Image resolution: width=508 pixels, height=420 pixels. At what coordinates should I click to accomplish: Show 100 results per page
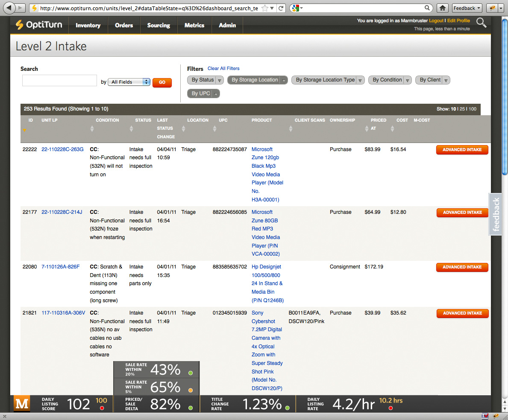[473, 109]
